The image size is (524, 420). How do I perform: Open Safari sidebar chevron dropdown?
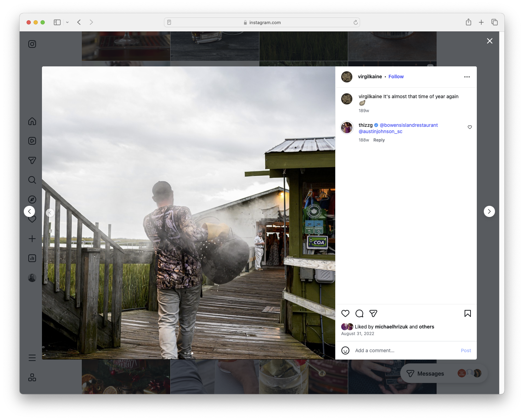[x=67, y=22]
